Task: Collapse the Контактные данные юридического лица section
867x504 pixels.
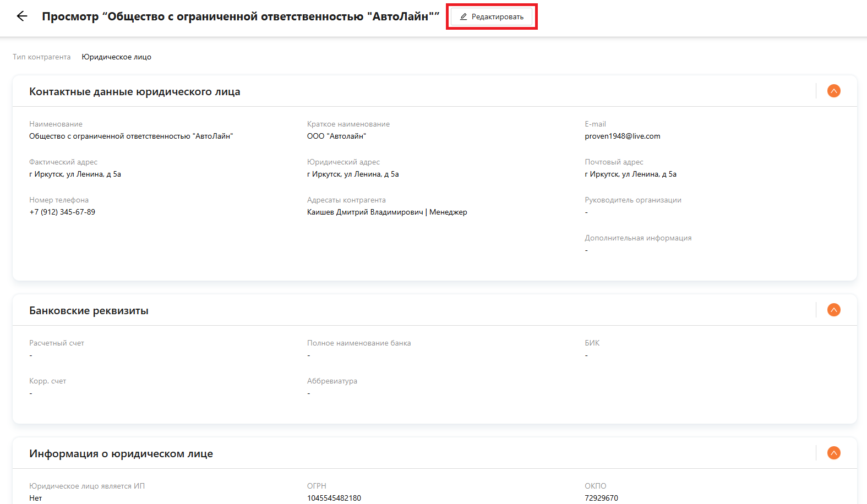Action: [x=833, y=91]
